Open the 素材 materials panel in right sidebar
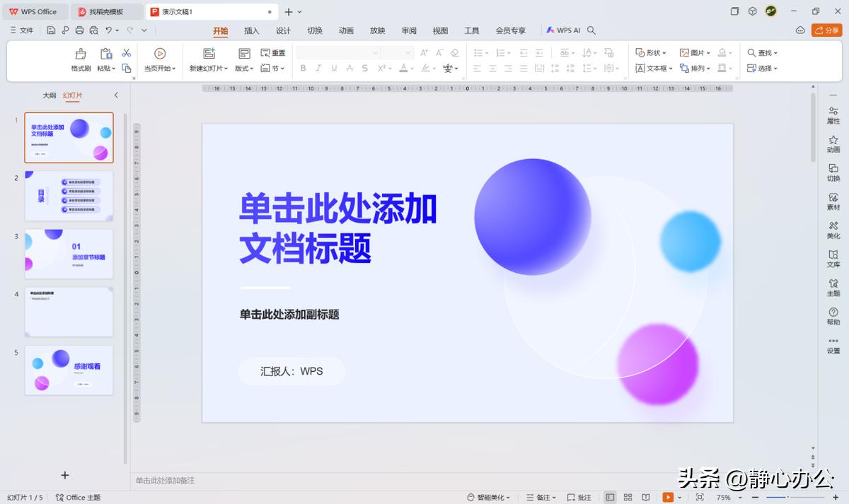Image resolution: width=849 pixels, height=504 pixels. [833, 201]
